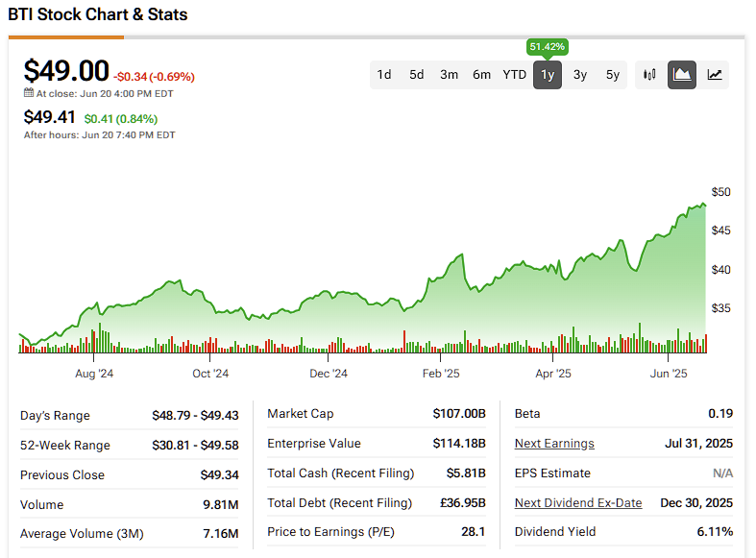Click the Jun '25 axis marker
The width and height of the screenshot is (756, 558).
coord(669,374)
